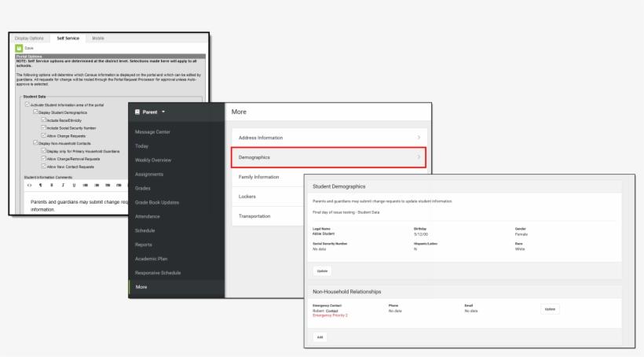Image resolution: width=644 pixels, height=357 pixels.
Task: Open Academic Plan in the sidebar
Action: point(151,259)
